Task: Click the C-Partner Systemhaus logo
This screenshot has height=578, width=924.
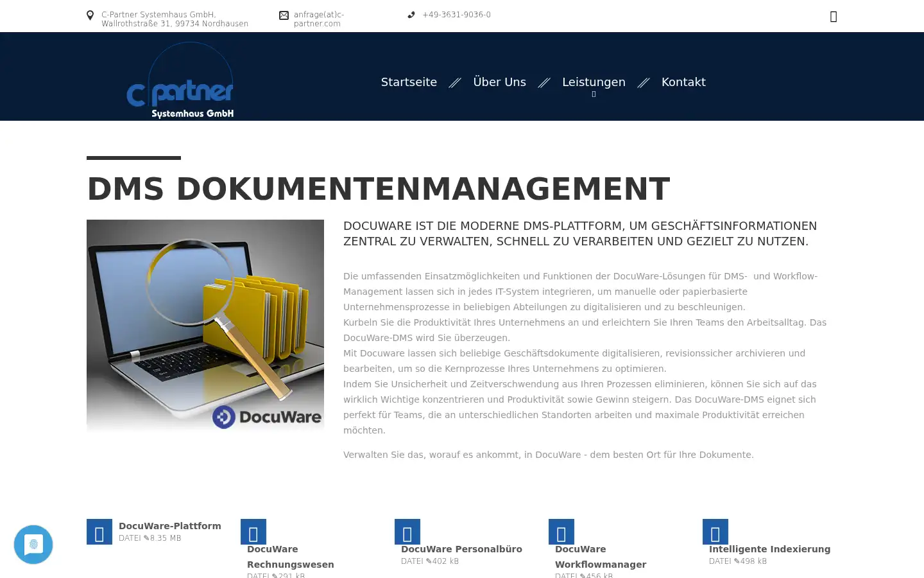Action: click(180, 80)
